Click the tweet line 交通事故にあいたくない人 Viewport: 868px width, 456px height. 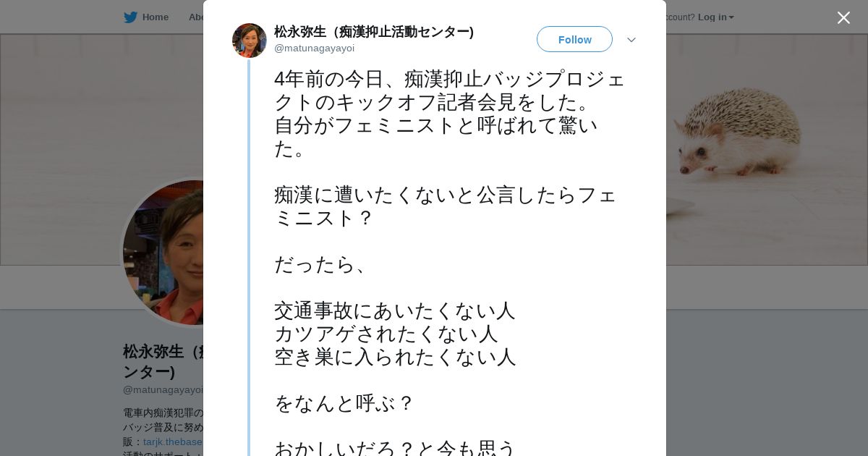394,311
